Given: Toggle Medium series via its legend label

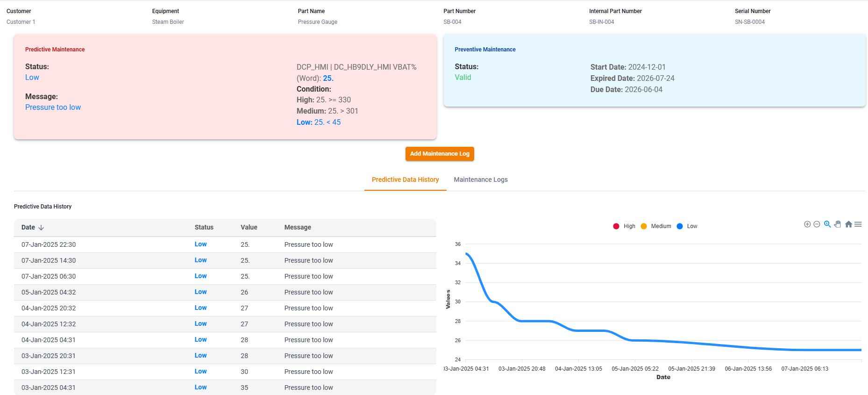Looking at the screenshot, I should click(661, 226).
